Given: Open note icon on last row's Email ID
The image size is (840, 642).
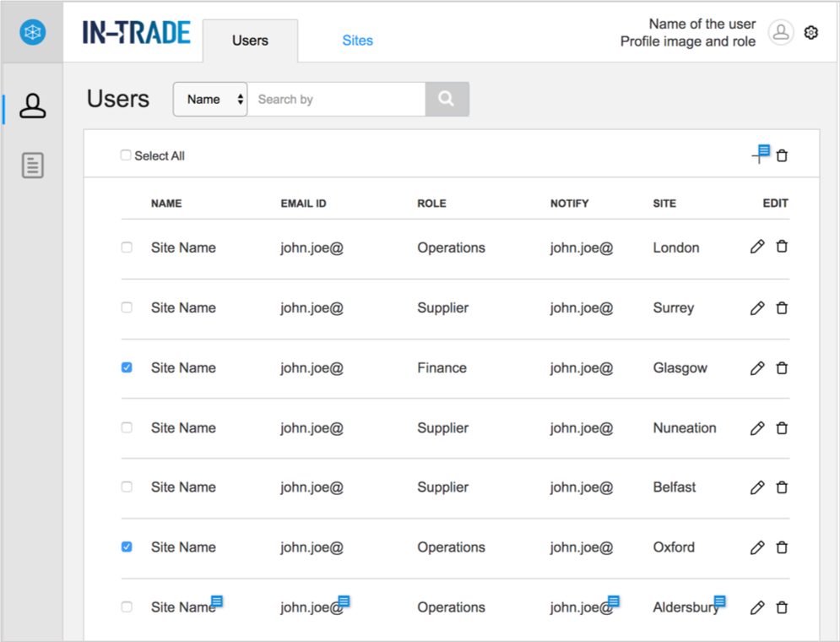Looking at the screenshot, I should (x=344, y=601).
